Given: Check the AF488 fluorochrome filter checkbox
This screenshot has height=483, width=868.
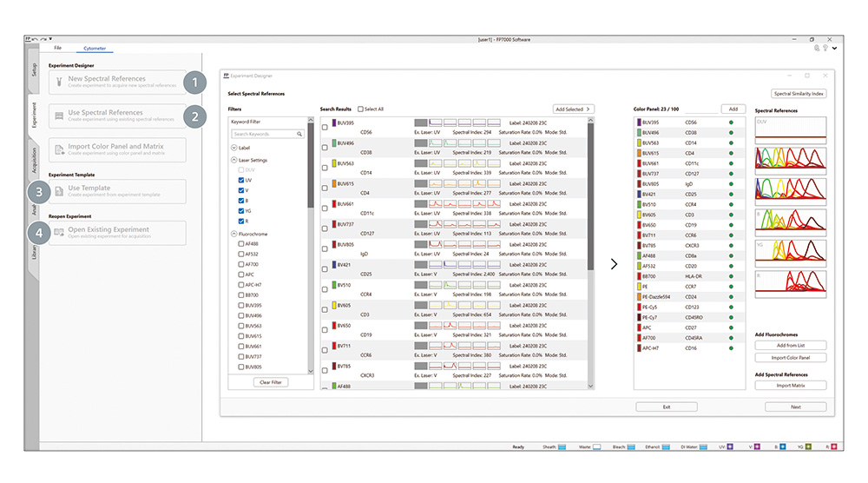Looking at the screenshot, I should 240,244.
